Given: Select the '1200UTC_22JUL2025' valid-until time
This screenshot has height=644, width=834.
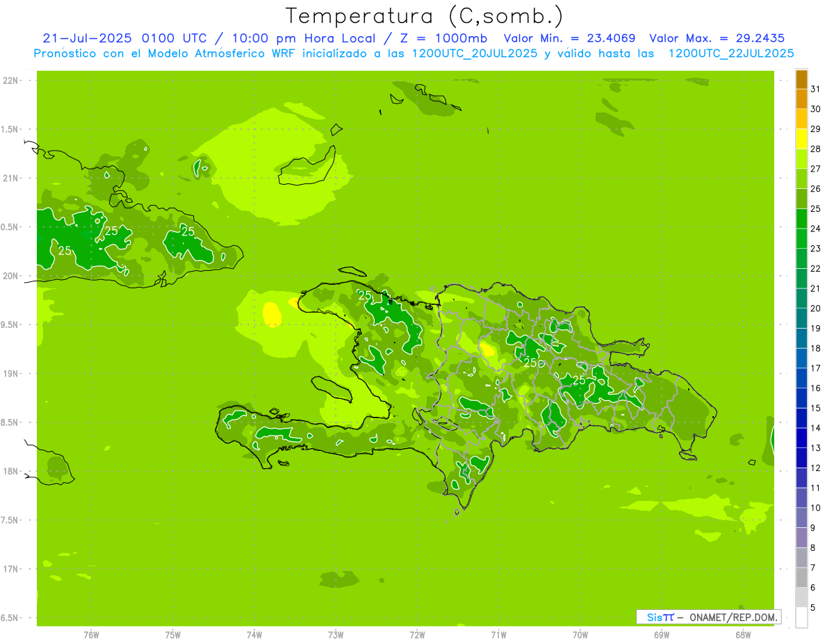Looking at the screenshot, I should pyautogui.click(x=731, y=53).
